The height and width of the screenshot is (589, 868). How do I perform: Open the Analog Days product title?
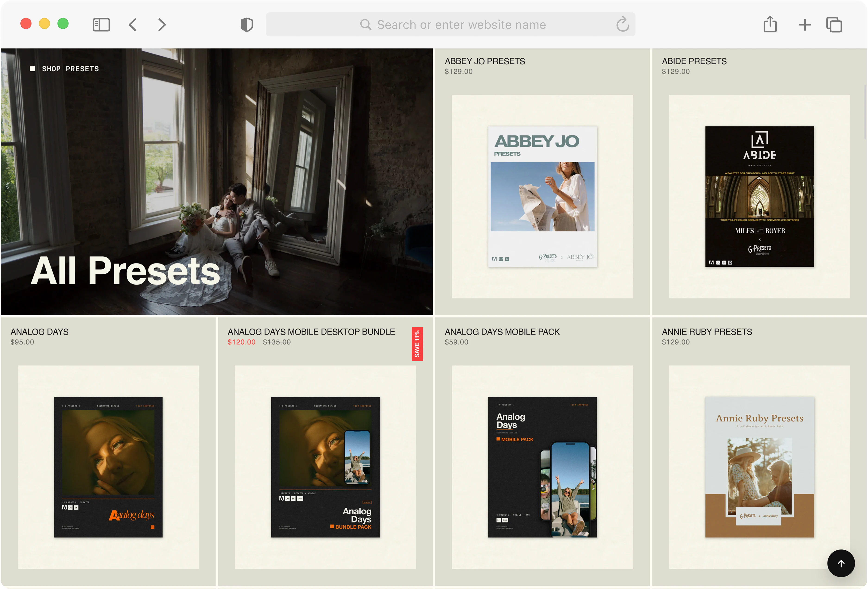[x=40, y=332]
